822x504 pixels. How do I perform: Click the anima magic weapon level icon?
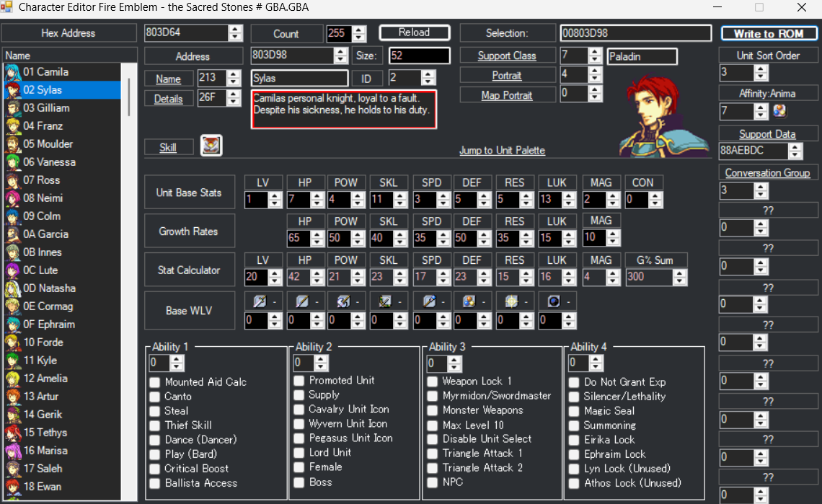(470, 301)
